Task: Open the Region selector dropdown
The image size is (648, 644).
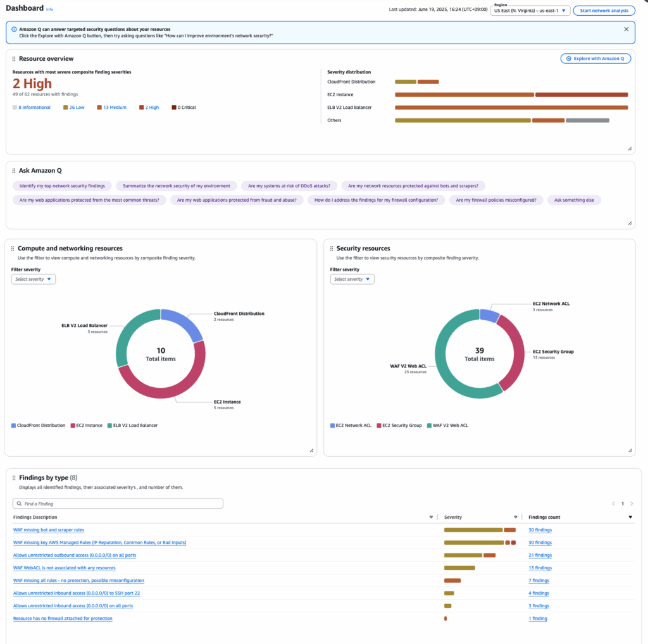Action: click(530, 11)
